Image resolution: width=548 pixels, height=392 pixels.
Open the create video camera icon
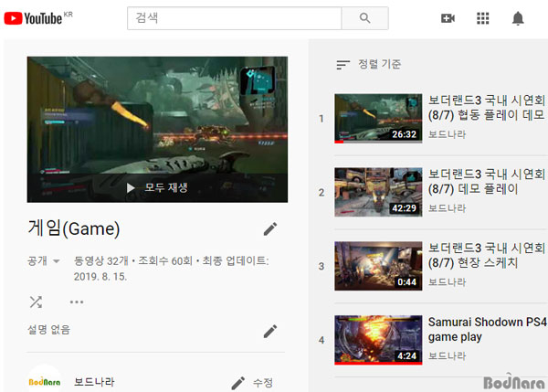coord(448,18)
